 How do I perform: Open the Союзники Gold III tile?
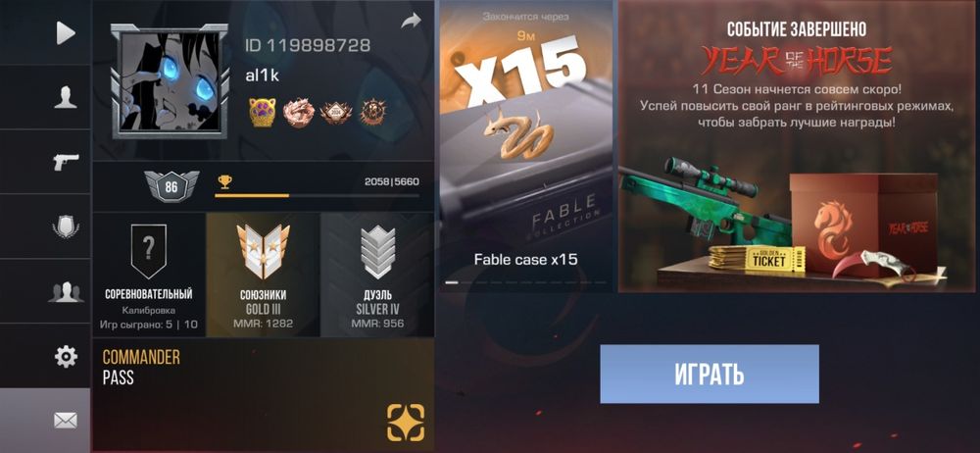[x=263, y=275]
